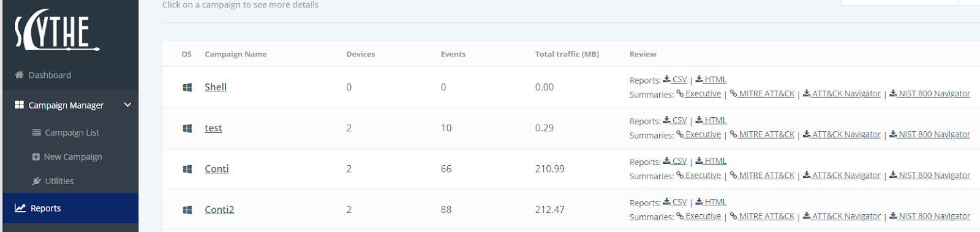980x232 pixels.
Task: Click the Reports chart icon
Action: [x=20, y=208]
